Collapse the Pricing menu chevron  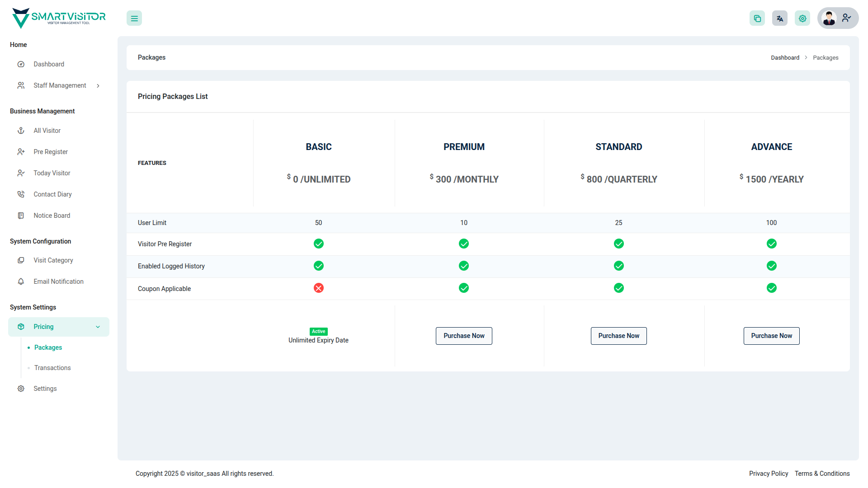(x=98, y=327)
